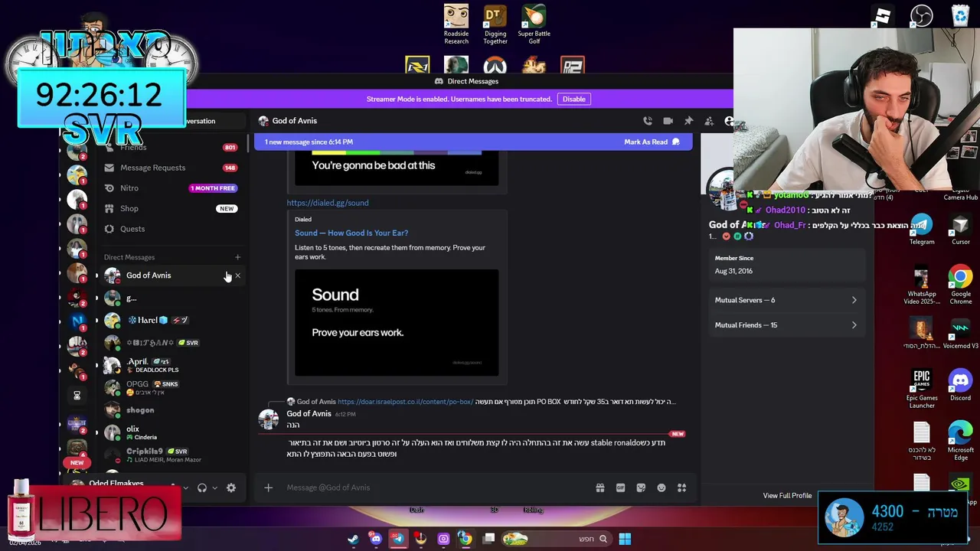This screenshot has height=551, width=980.
Task: Open the GIF picker
Action: point(620,487)
